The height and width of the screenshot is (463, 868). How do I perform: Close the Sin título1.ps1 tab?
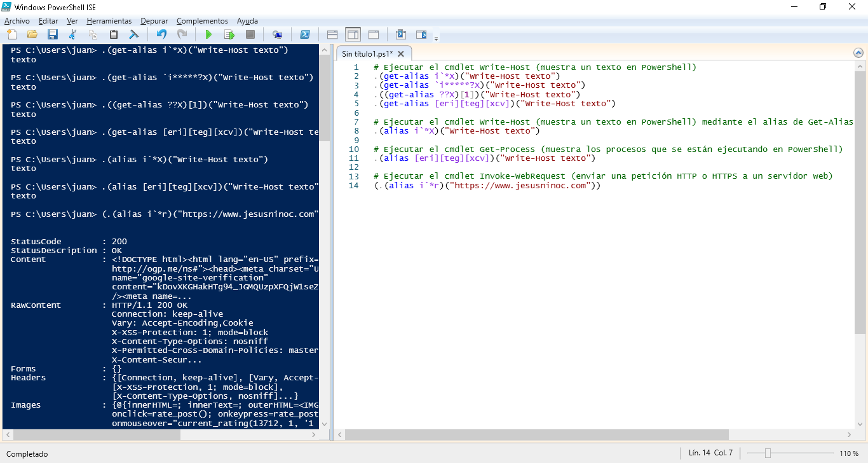click(x=400, y=54)
